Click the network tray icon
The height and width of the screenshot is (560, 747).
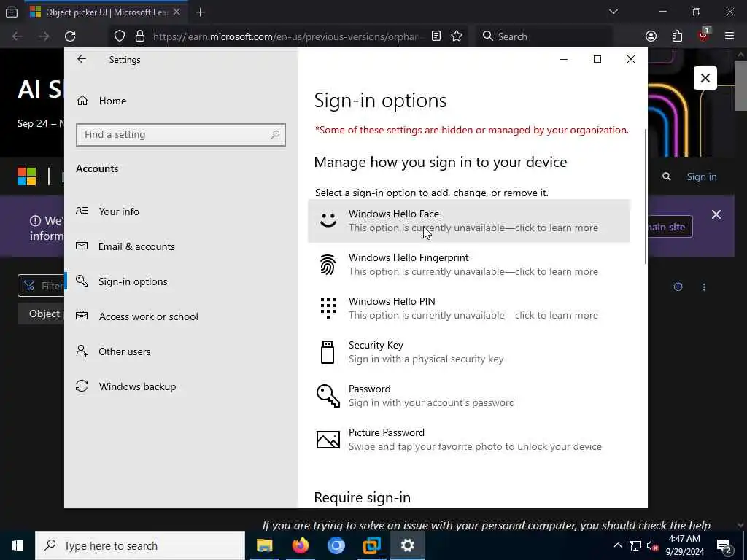click(635, 545)
